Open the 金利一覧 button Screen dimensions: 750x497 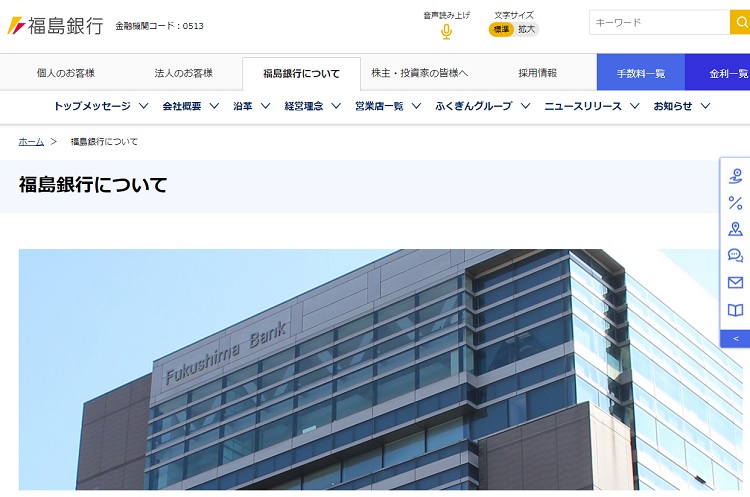click(717, 72)
